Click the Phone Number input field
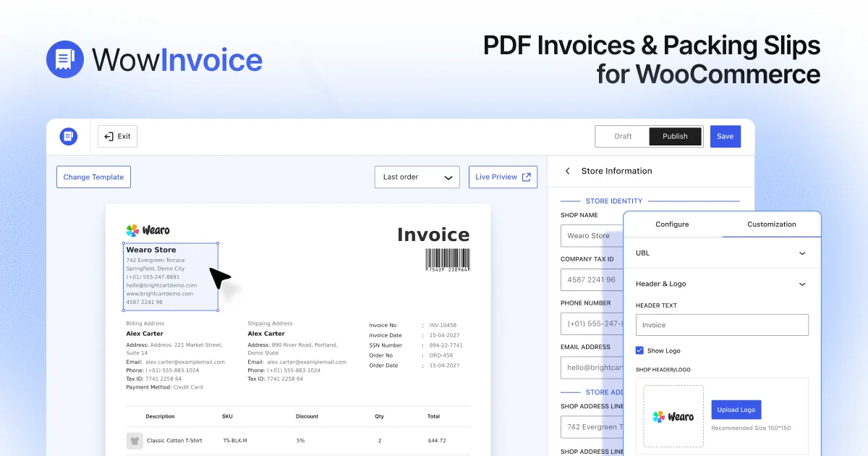868x456 pixels. pos(591,324)
